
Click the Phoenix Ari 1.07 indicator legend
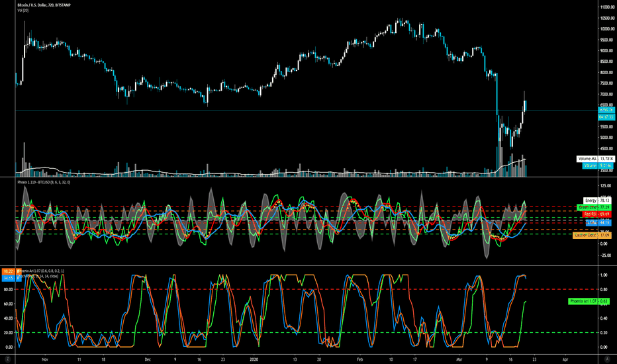click(x=42, y=271)
